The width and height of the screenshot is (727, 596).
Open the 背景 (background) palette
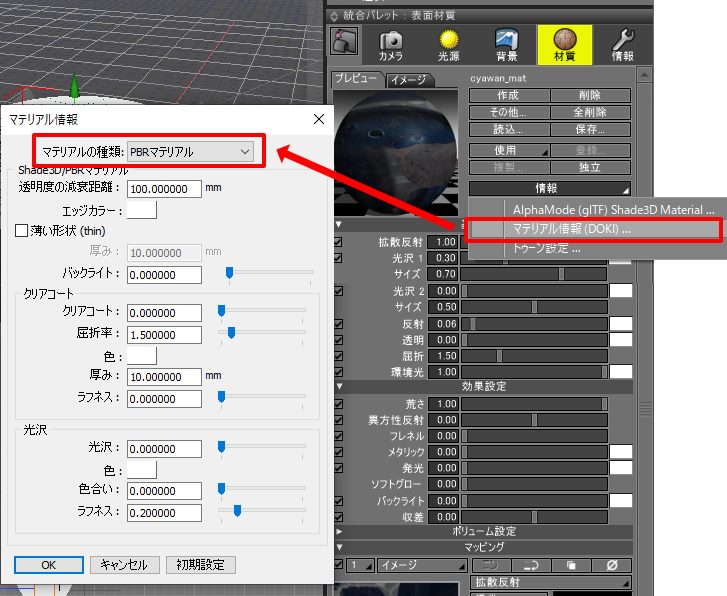pos(506,46)
